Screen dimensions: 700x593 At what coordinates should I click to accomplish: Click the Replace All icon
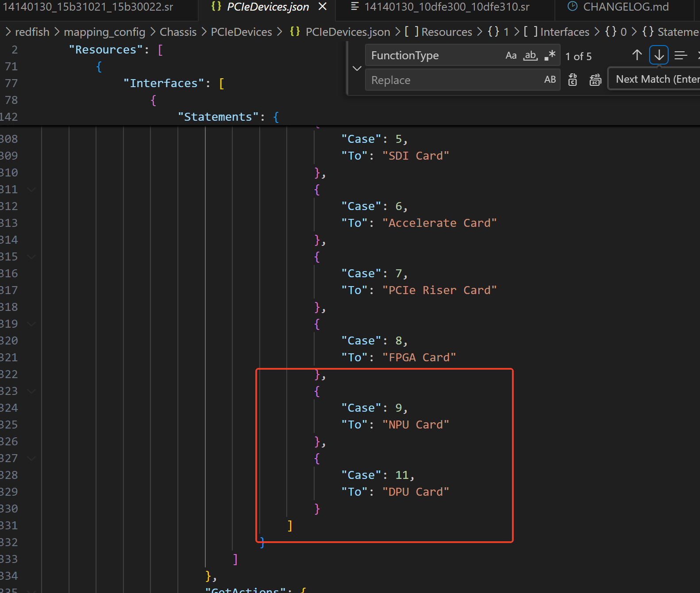(x=595, y=80)
